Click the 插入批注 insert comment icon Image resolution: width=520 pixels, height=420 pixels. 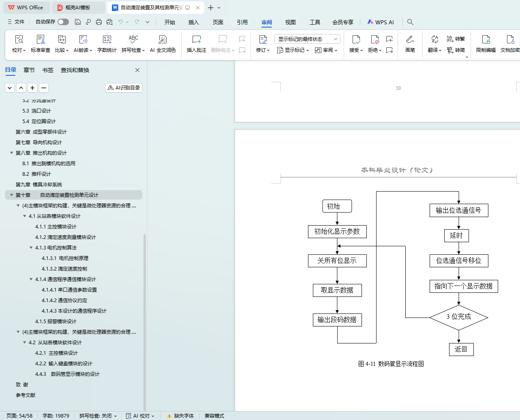[x=196, y=40]
